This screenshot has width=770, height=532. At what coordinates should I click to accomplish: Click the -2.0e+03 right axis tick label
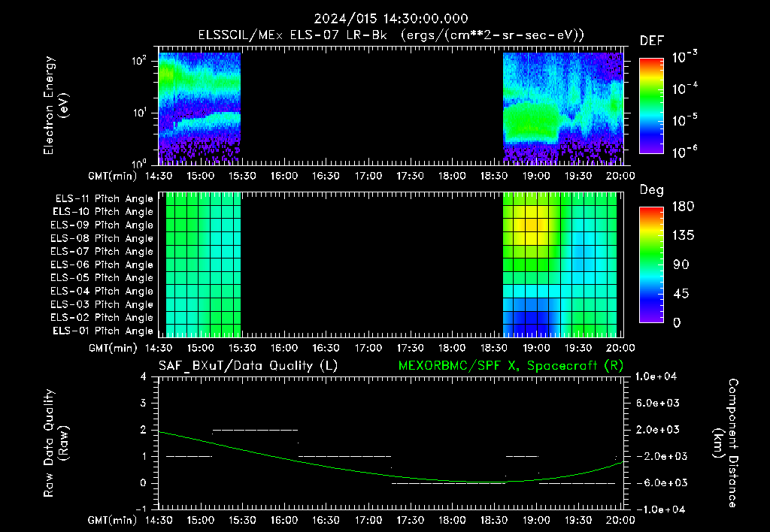click(658, 456)
